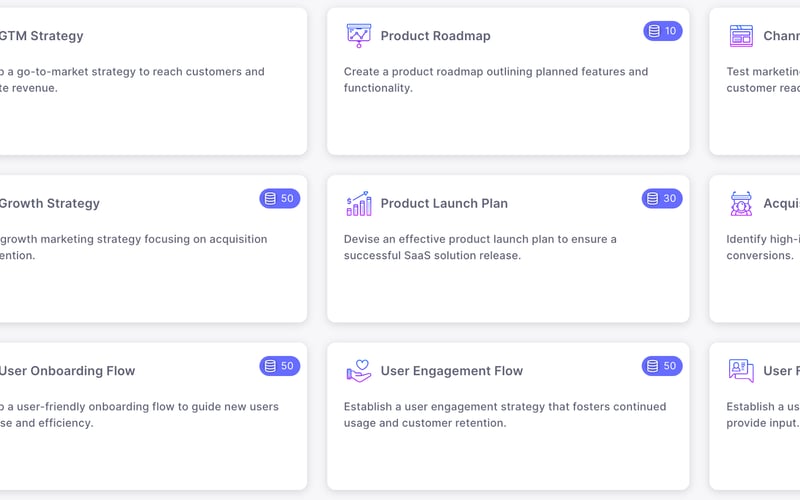Select the User Onboarding Flow card title

pos(67,371)
